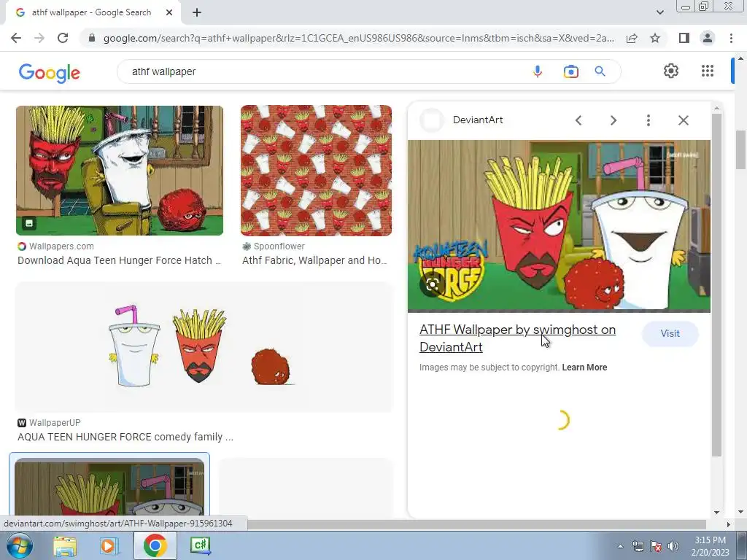Open the Learn More copyright link
This screenshot has height=560, width=747.
[x=584, y=367]
